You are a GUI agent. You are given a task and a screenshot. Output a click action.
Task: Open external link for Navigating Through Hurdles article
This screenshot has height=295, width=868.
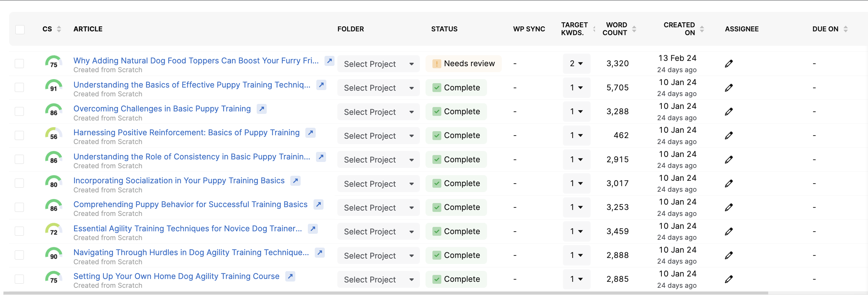319,253
